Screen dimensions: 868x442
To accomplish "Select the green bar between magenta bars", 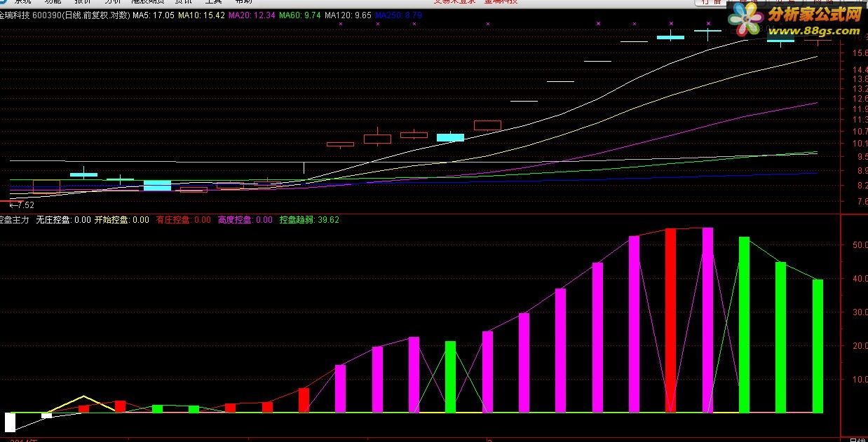I will pos(450,377).
